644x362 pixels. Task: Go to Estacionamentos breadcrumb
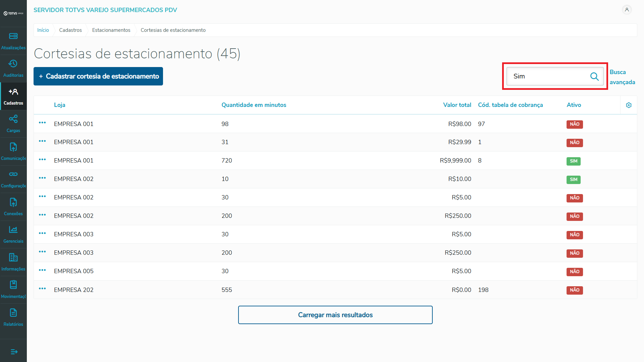pyautogui.click(x=111, y=30)
